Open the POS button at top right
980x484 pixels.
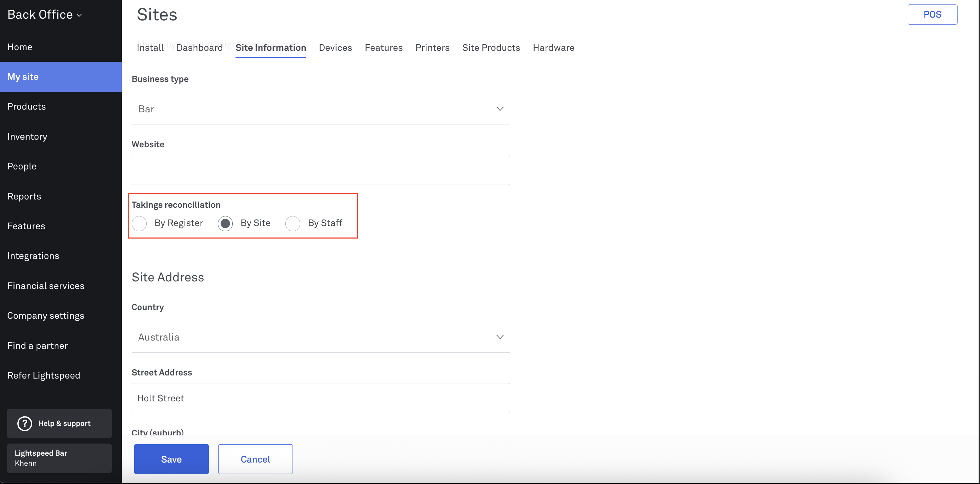click(x=932, y=15)
